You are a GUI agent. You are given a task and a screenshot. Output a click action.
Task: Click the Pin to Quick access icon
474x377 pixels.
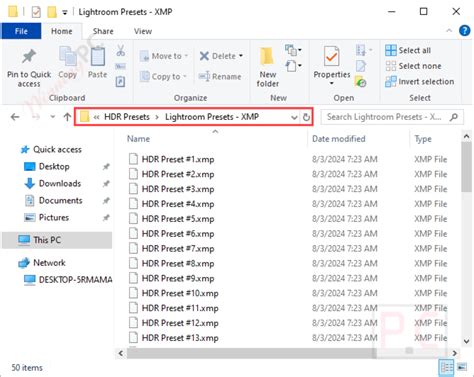click(x=29, y=57)
